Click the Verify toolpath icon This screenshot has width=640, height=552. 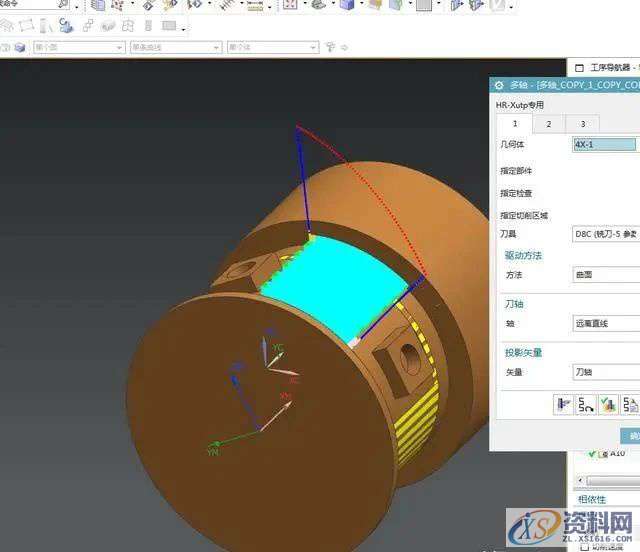click(x=608, y=404)
